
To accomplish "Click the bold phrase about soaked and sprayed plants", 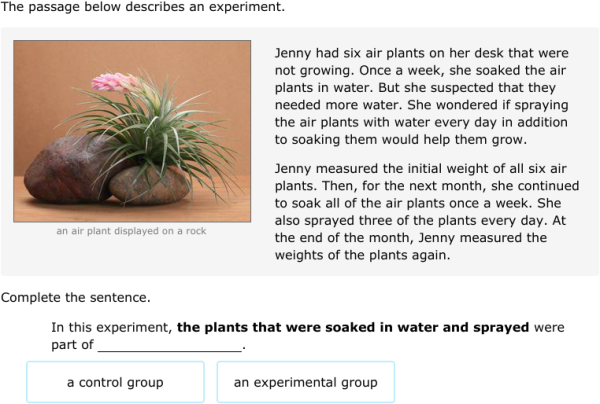I will (x=353, y=327).
